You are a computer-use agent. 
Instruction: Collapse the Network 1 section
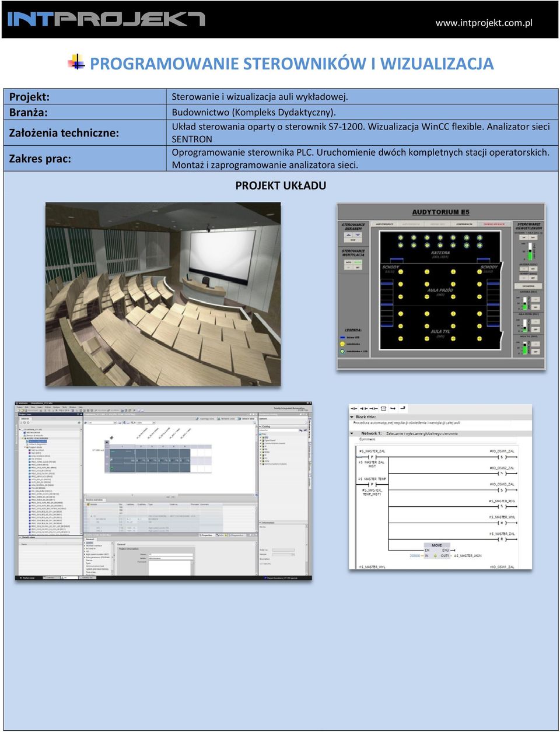[352, 433]
